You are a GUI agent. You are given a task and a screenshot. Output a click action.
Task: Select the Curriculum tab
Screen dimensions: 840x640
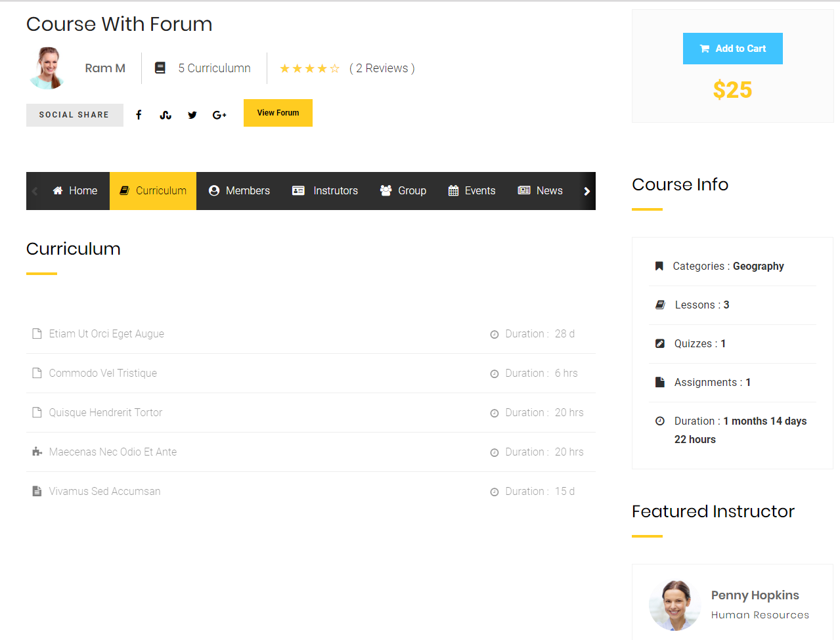click(153, 191)
